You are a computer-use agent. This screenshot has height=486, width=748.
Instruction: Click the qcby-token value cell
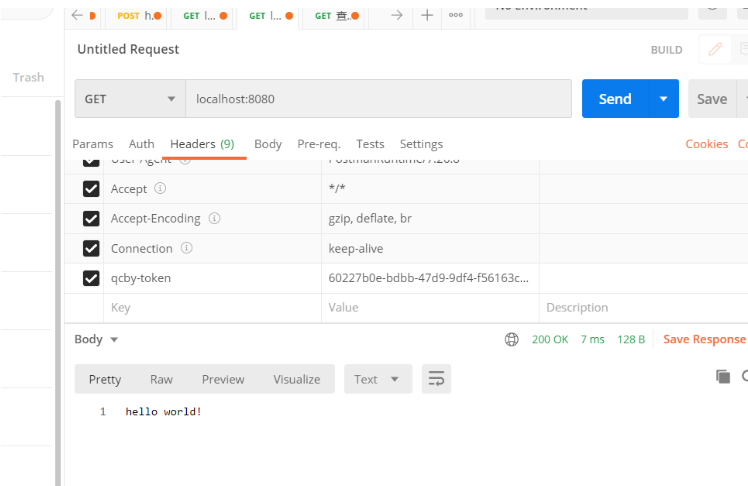430,278
